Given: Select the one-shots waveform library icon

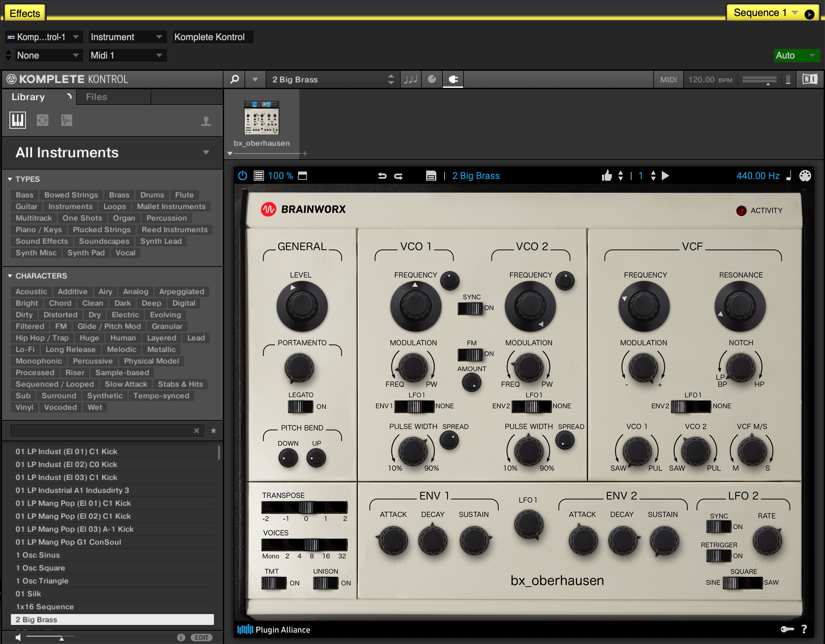Looking at the screenshot, I should (66, 120).
